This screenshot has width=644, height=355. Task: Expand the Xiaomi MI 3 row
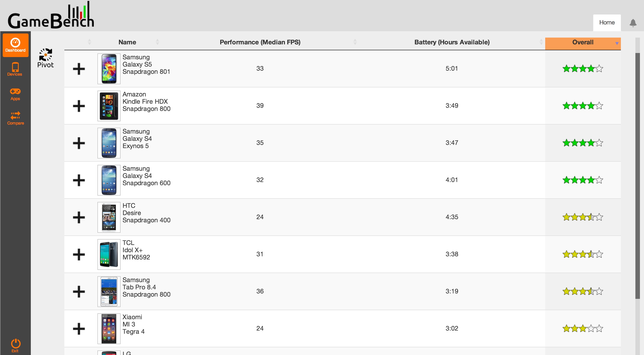pyautogui.click(x=79, y=329)
